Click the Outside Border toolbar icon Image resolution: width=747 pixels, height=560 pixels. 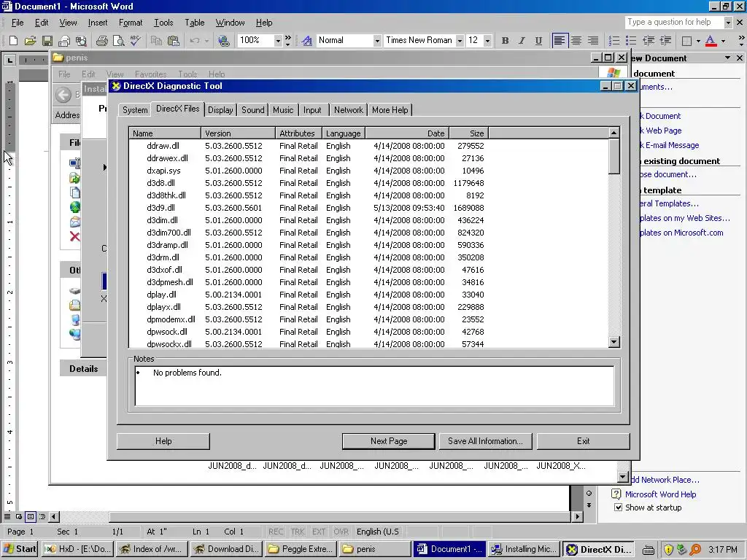click(686, 41)
